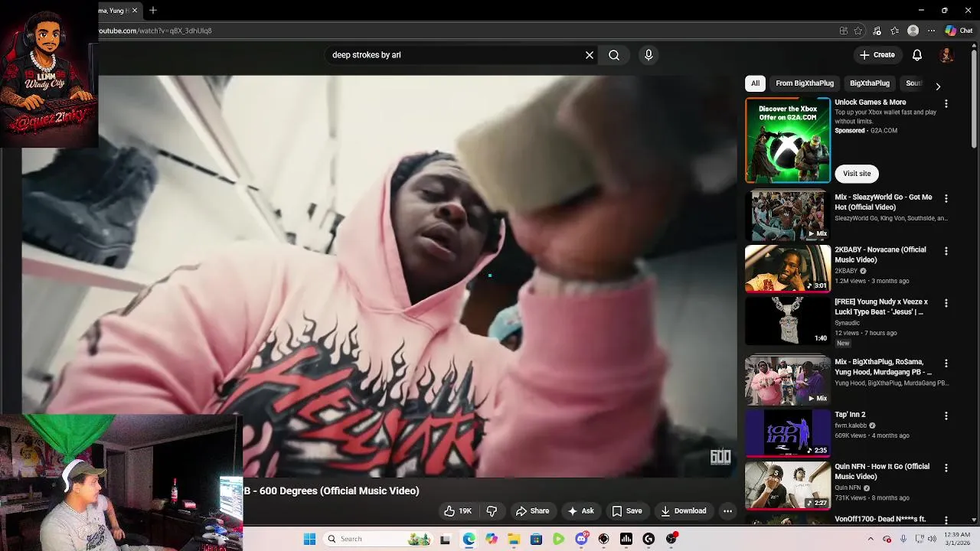
Task: Click the system tray microphone icon
Action: tap(903, 539)
